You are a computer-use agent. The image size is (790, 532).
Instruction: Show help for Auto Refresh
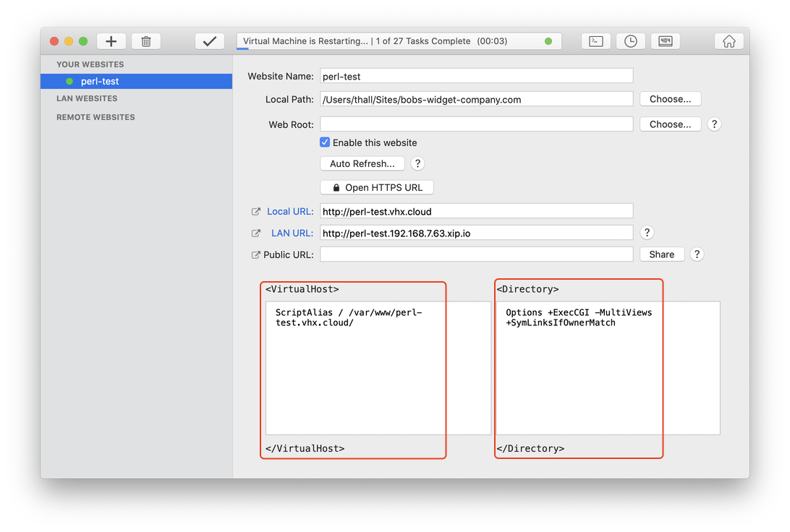tap(417, 163)
